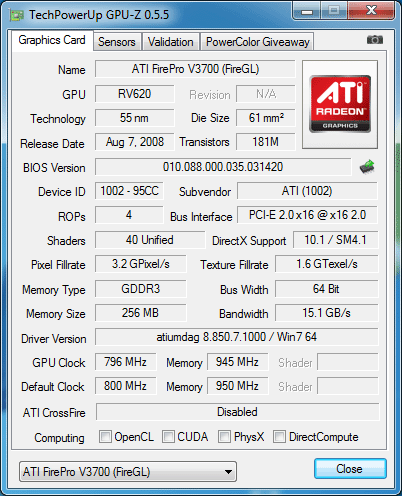
Task: Expand the graphics card selector arrow
Action: [228, 472]
